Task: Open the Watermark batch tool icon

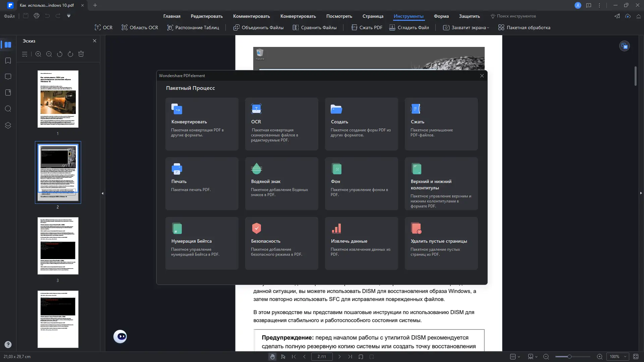Action: coord(256,169)
